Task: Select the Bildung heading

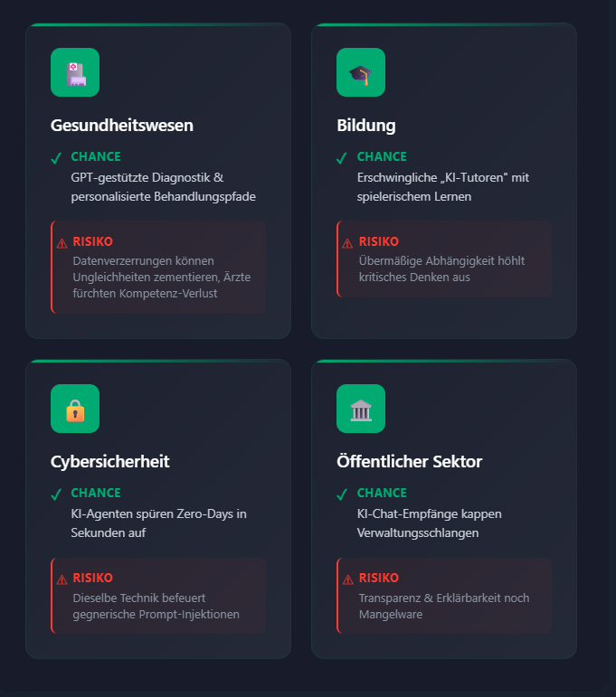Action: 366,126
